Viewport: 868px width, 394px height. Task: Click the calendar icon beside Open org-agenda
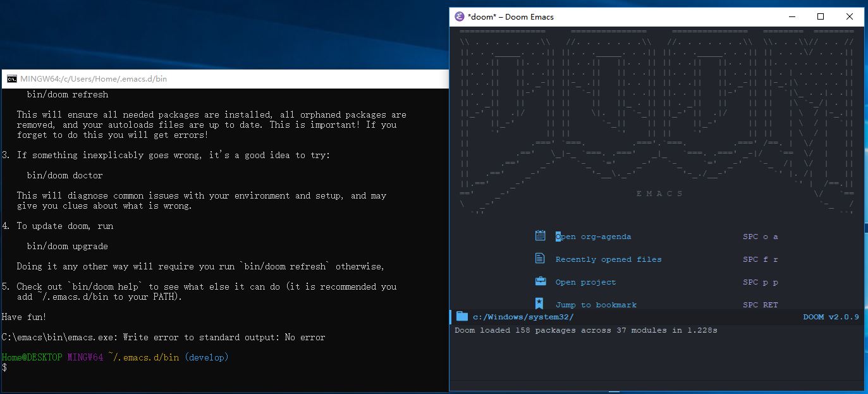point(540,236)
